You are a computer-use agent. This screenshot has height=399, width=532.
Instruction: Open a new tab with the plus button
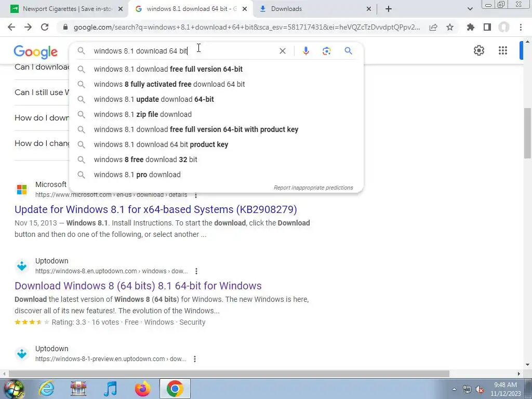[x=389, y=9]
